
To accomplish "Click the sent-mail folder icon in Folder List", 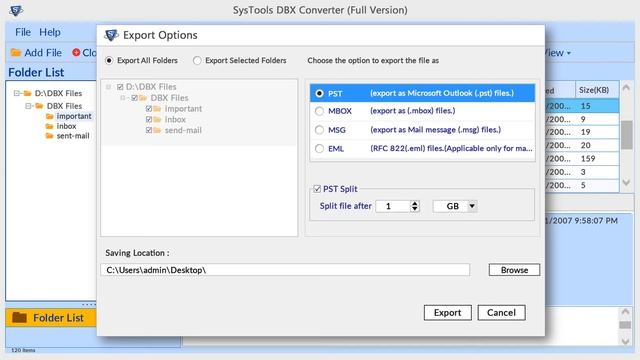I will click(x=50, y=136).
